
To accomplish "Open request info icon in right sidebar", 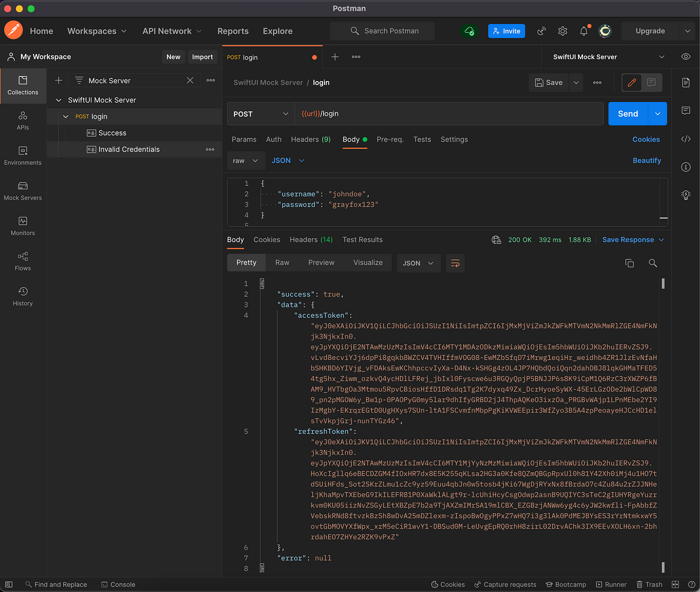I will 686,167.
